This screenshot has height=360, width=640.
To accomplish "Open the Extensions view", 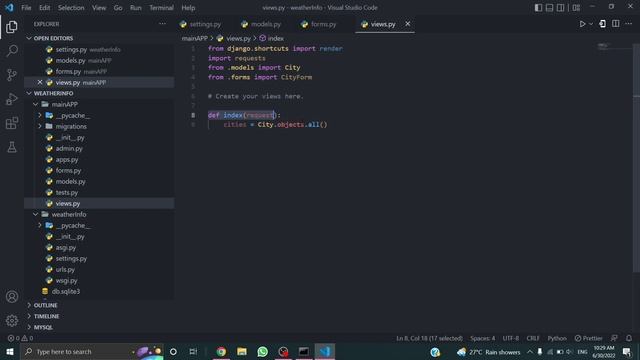I will coord(12,123).
